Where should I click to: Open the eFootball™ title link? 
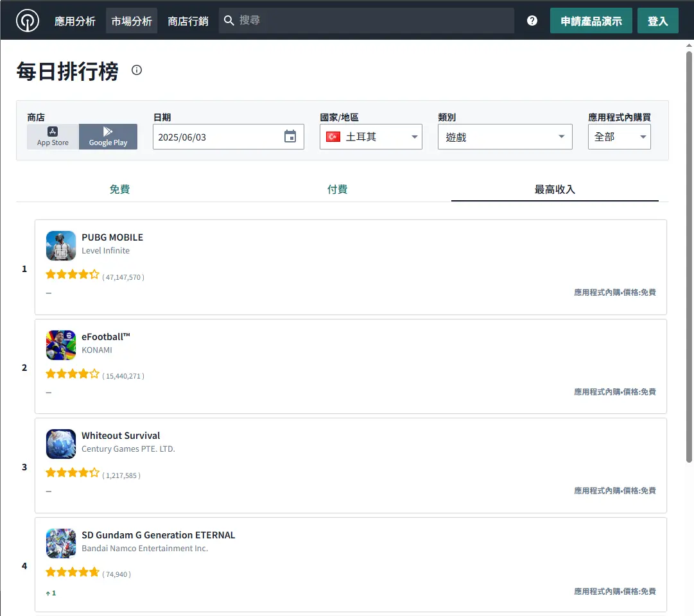106,338
